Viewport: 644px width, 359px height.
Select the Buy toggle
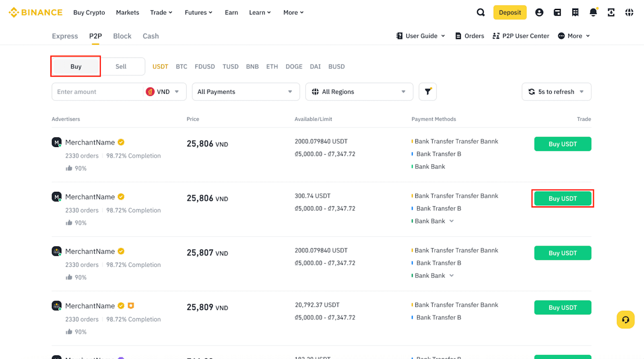(76, 66)
